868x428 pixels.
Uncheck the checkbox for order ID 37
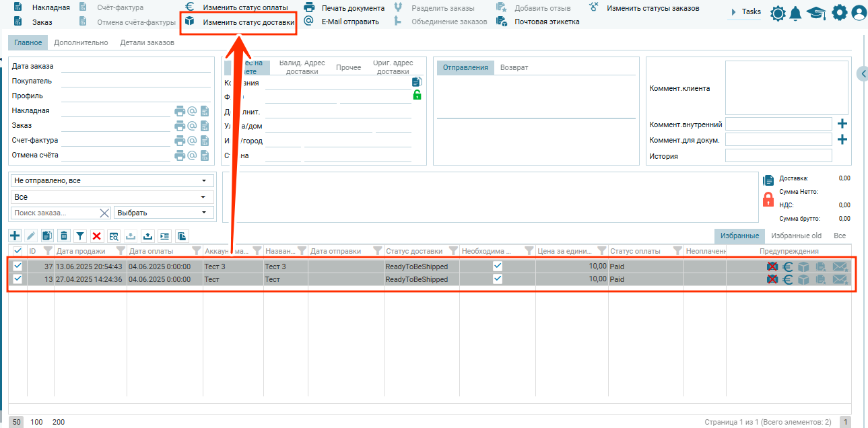[18, 266]
